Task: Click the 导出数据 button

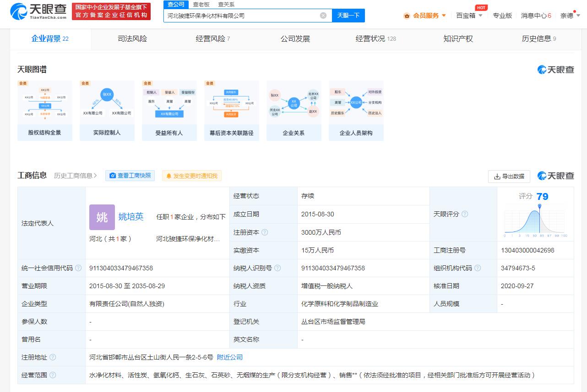Action: pyautogui.click(x=509, y=176)
